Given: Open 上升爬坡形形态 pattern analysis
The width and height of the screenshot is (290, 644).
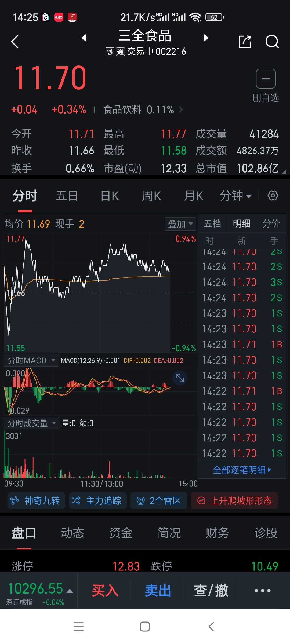Looking at the screenshot, I should [x=234, y=501].
